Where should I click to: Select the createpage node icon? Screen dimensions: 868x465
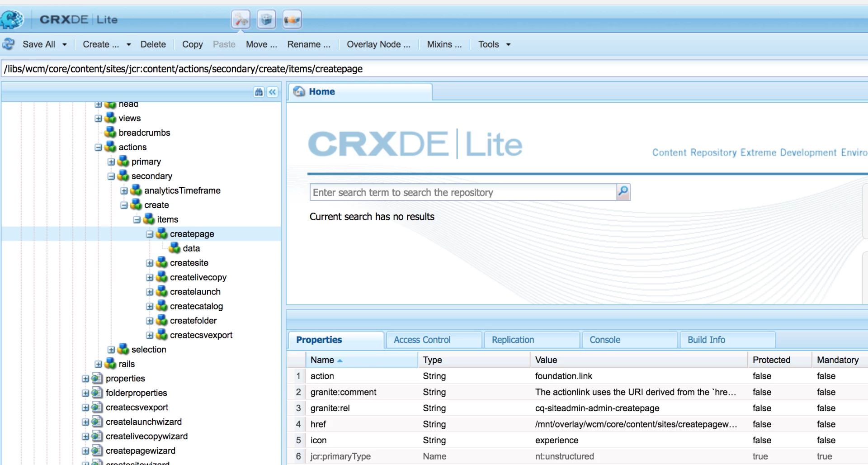pyautogui.click(x=162, y=234)
